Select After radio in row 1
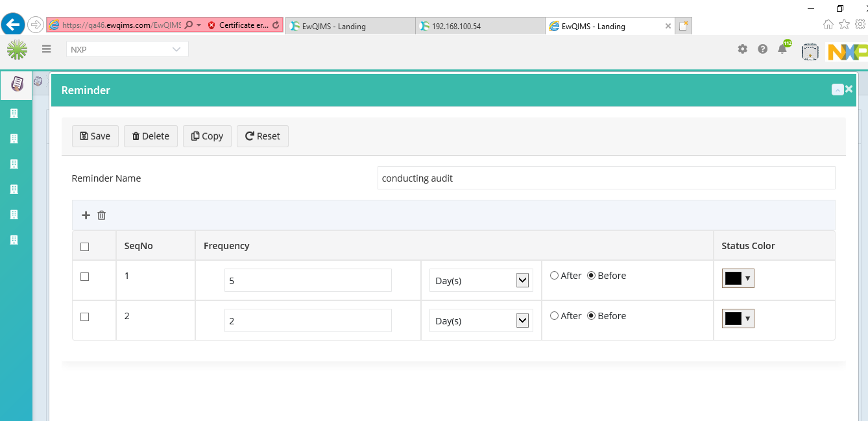The height and width of the screenshot is (421, 868). [x=554, y=276]
